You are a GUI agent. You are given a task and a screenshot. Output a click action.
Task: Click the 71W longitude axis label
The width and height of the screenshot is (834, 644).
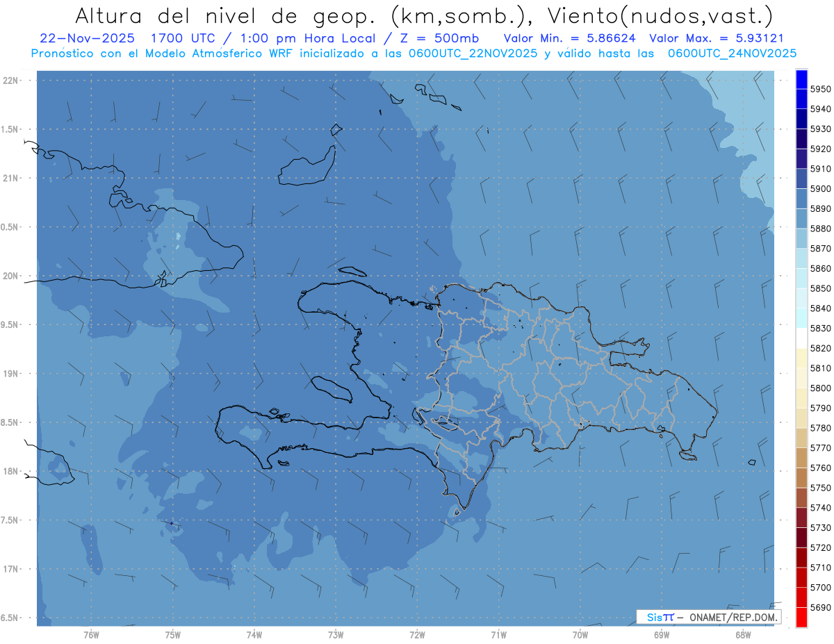tap(498, 635)
